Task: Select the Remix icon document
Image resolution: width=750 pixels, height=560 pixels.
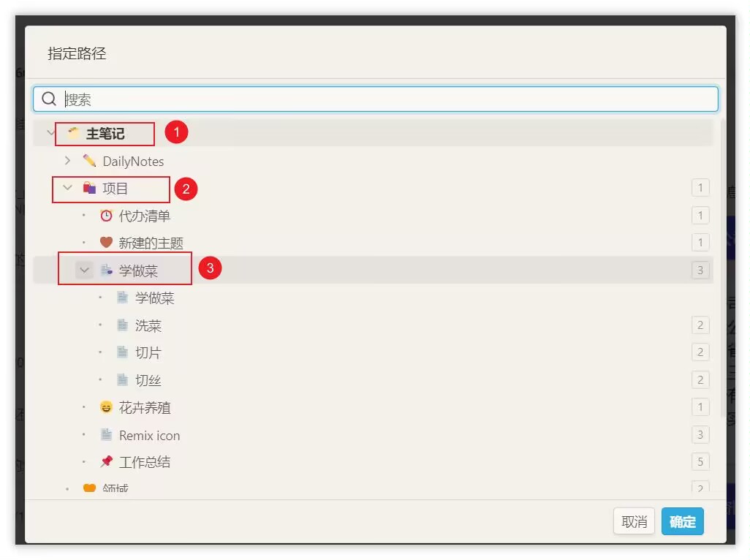Action: pyautogui.click(x=373, y=435)
